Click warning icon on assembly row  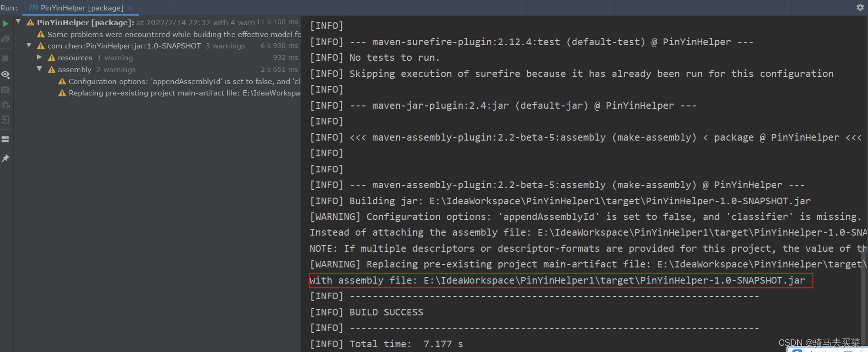(x=52, y=69)
